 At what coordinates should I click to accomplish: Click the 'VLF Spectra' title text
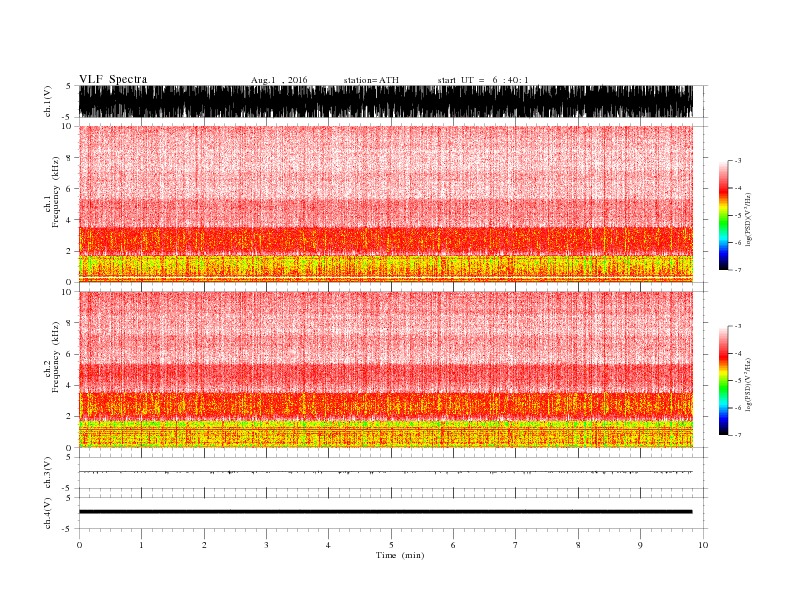click(113, 79)
